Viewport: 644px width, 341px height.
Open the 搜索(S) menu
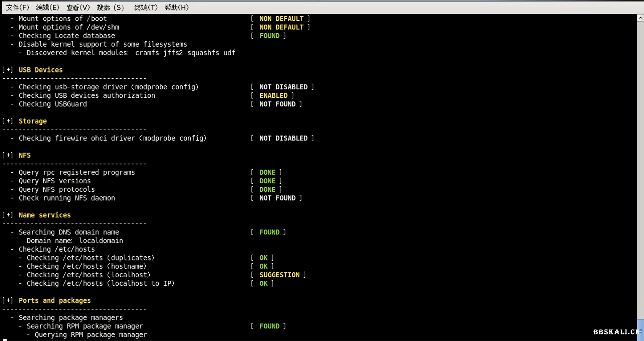pos(110,7)
